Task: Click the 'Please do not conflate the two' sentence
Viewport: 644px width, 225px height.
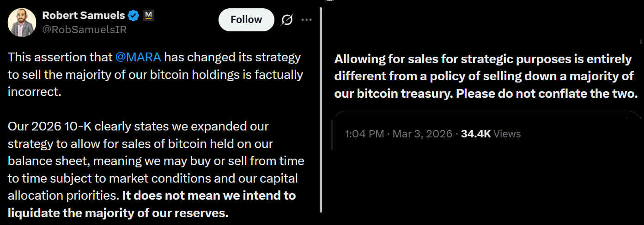Action: coord(547,94)
